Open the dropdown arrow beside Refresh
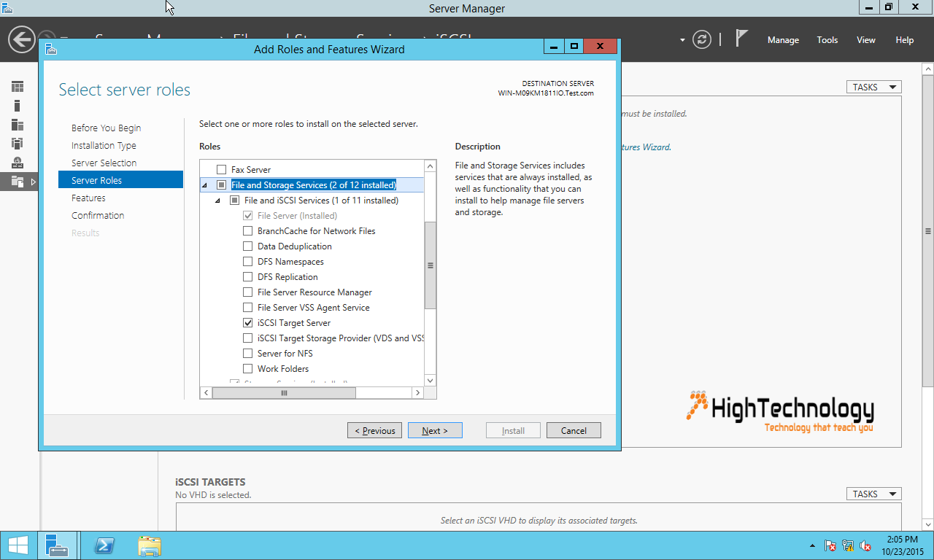 tap(682, 39)
